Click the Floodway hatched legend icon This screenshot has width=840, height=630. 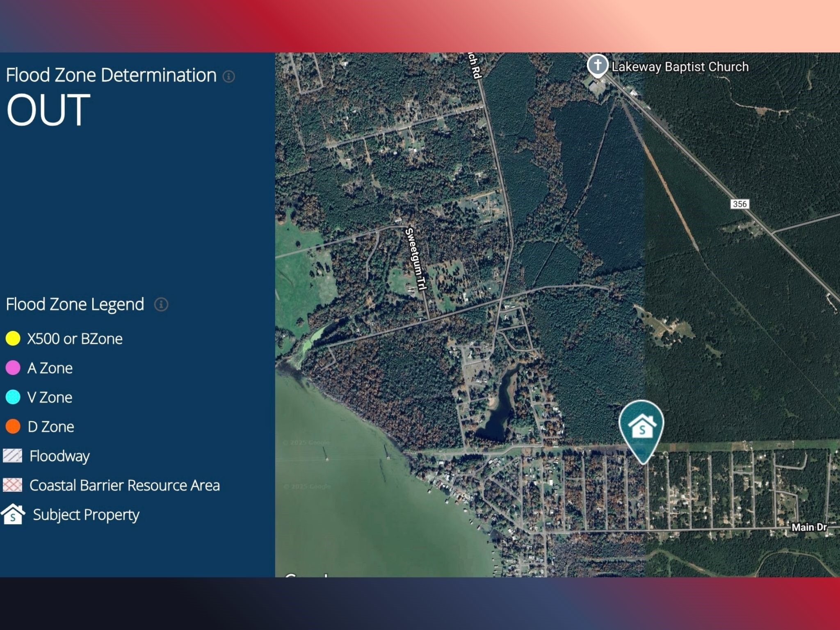click(13, 456)
